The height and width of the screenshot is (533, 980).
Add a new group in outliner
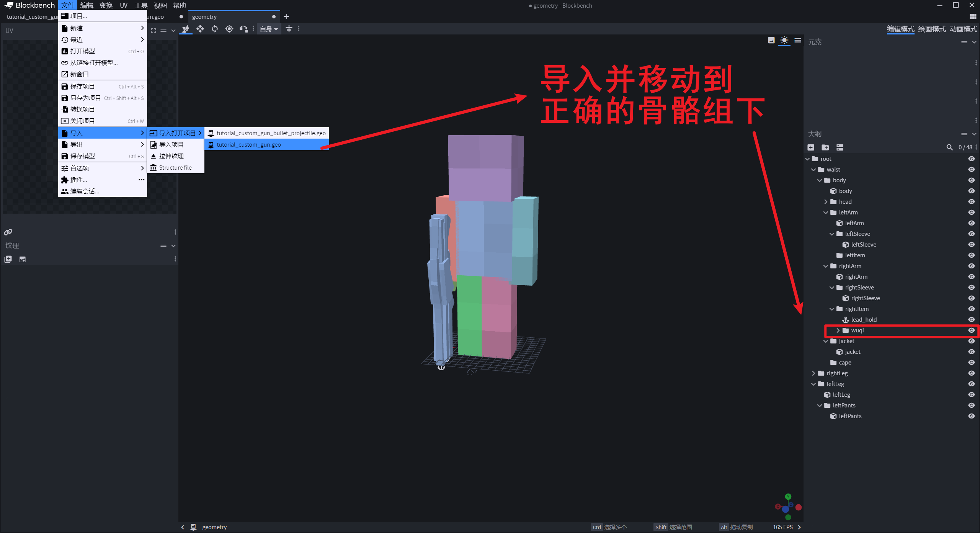pos(825,147)
